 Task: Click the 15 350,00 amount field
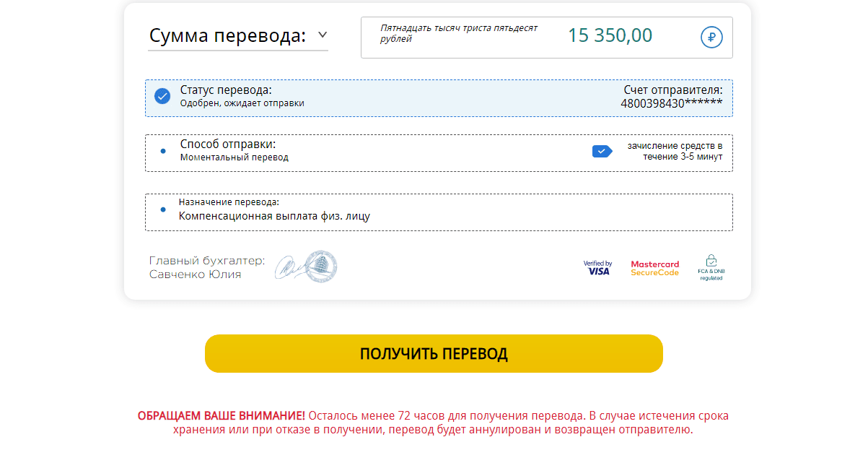tap(610, 35)
